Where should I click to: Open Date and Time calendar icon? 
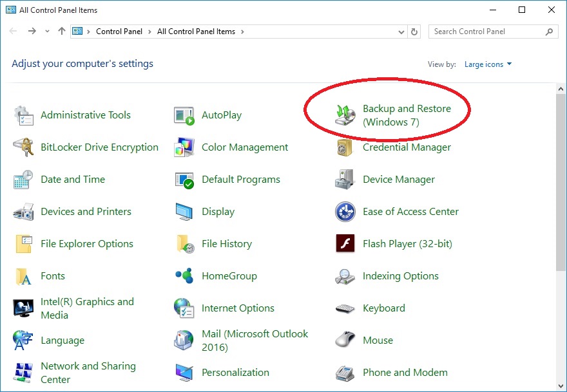click(x=23, y=180)
